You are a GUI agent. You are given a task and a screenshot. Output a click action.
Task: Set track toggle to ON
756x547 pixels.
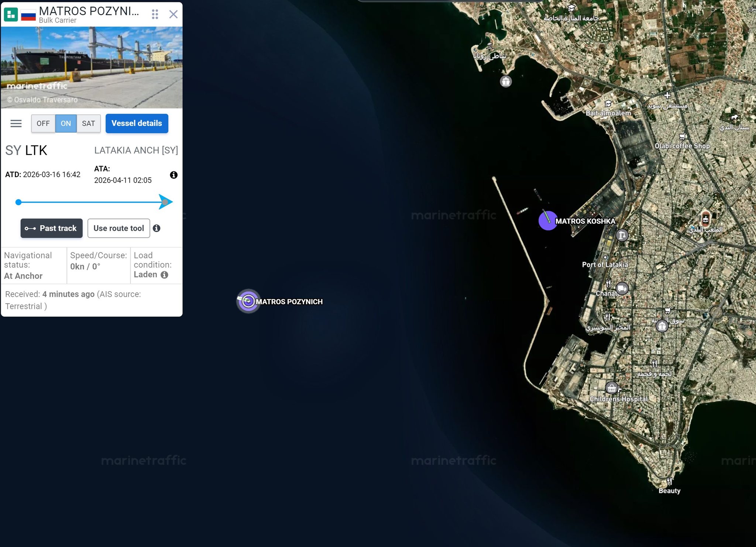click(66, 123)
